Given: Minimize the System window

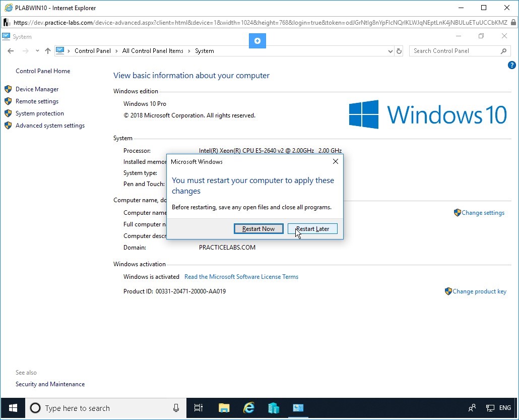Looking at the screenshot, I should [459, 36].
